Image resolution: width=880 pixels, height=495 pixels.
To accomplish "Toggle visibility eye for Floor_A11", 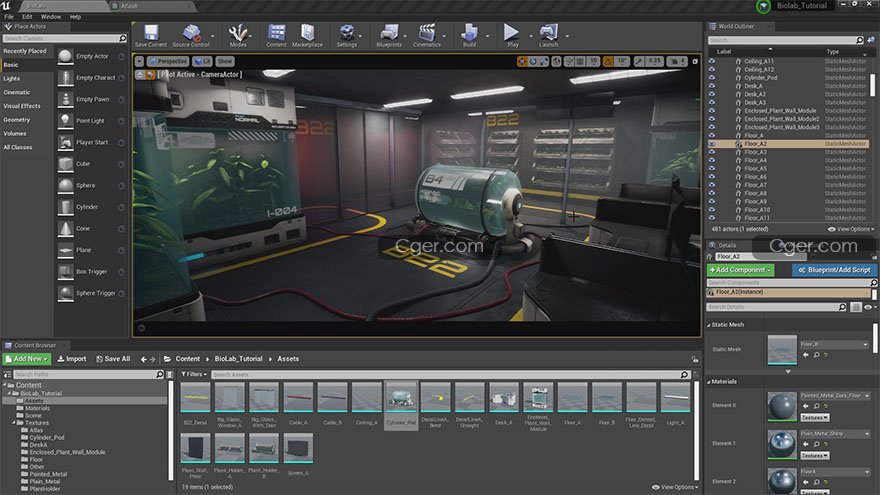I will (712, 218).
